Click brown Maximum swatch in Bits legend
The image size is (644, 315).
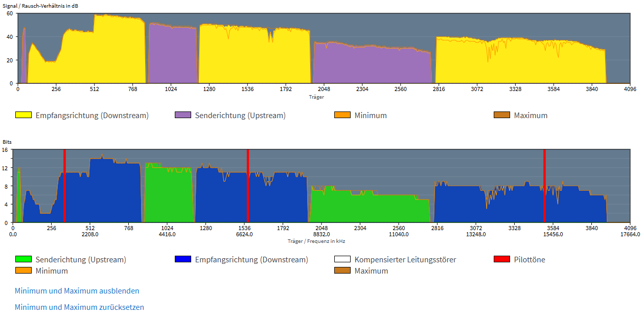click(x=342, y=271)
